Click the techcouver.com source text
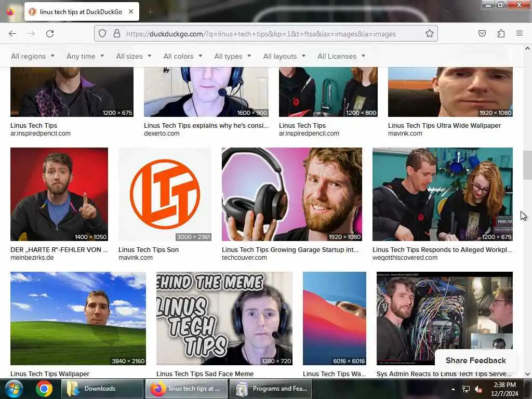532x399 pixels. tap(244, 258)
